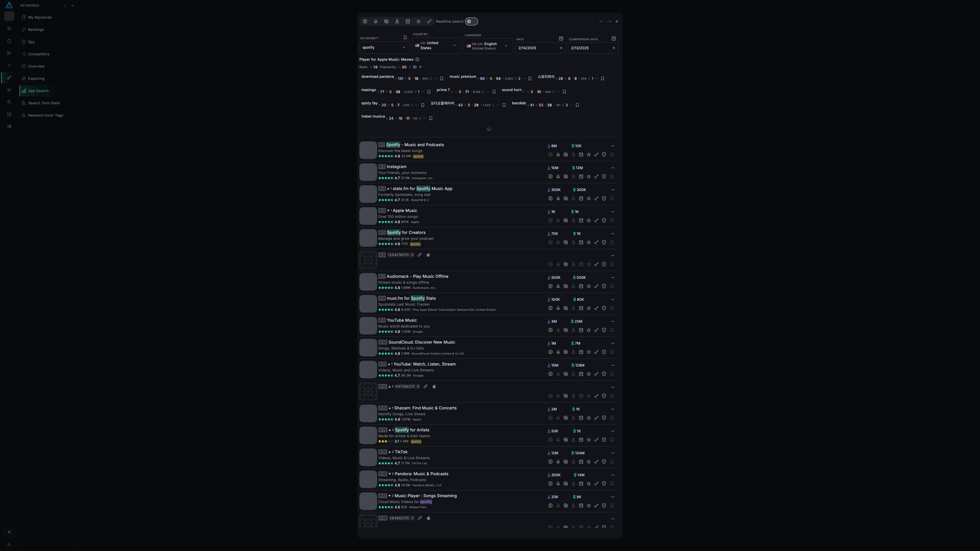Toggle the bookmark in the SoundCloud row
This screenshot has width=980, height=551.
[612, 352]
